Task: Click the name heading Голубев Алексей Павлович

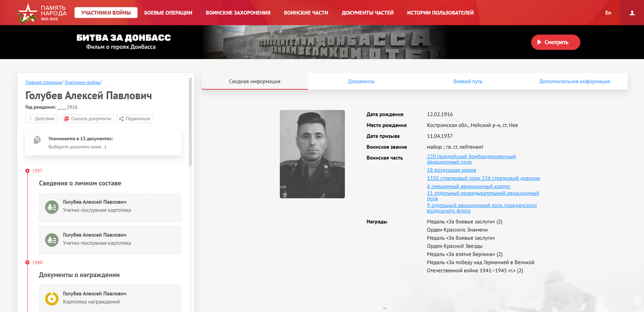Action: 89,96
